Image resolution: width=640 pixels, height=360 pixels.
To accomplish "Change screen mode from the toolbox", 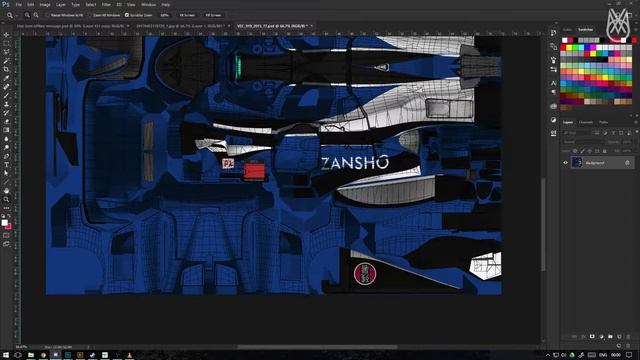I will (x=6, y=244).
